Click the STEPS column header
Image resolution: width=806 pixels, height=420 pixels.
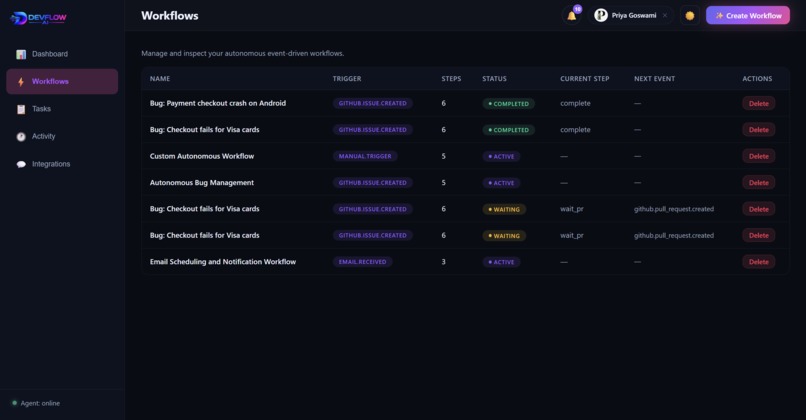tap(451, 79)
